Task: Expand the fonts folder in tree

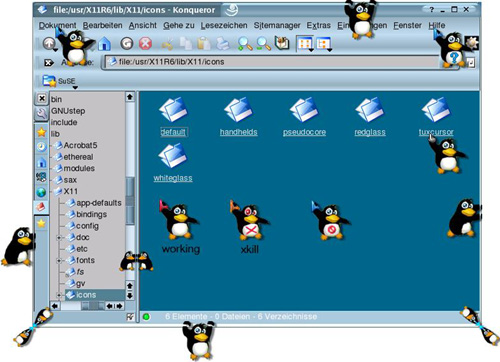Action: (x=59, y=260)
